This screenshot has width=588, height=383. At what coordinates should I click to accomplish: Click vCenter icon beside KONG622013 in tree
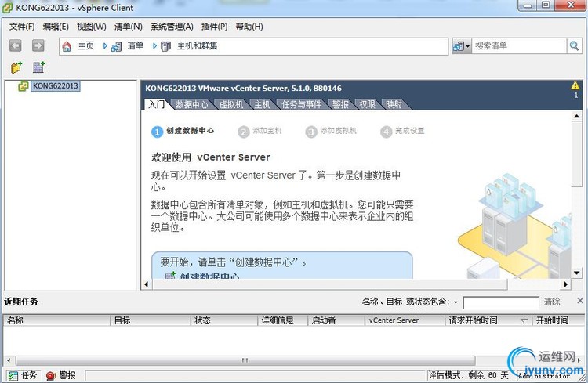click(24, 86)
